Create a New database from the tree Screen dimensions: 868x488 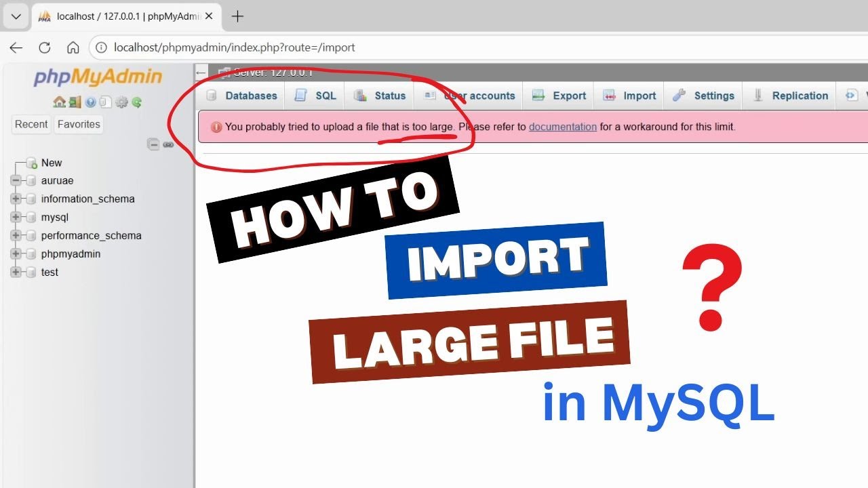[x=52, y=163]
